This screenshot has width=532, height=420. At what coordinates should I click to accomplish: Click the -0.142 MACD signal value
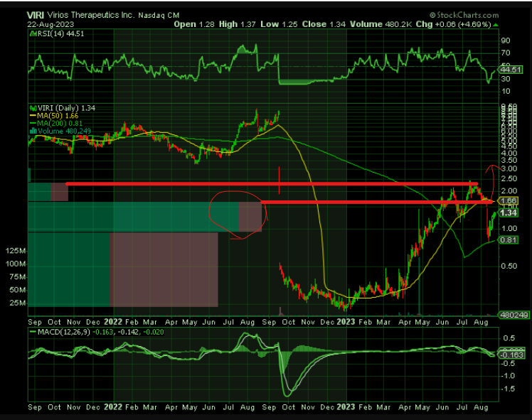pos(128,332)
